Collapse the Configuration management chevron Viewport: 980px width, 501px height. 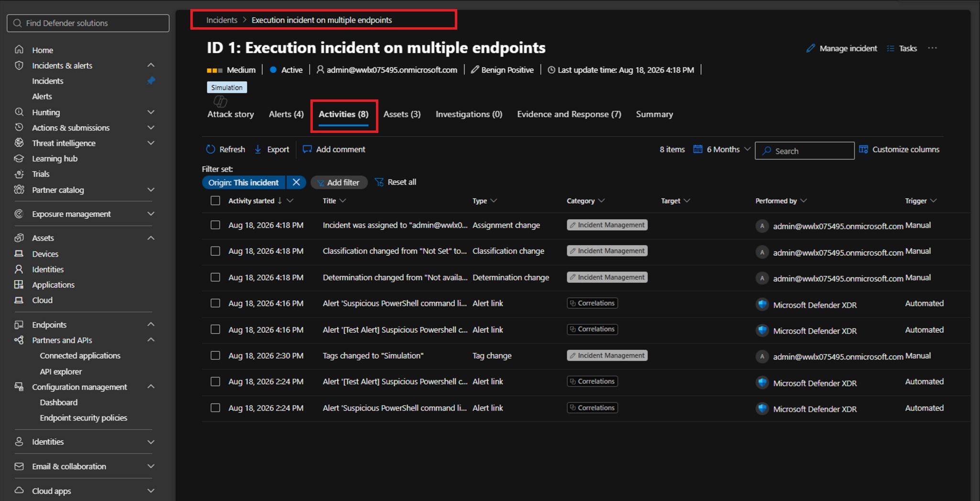click(x=151, y=386)
